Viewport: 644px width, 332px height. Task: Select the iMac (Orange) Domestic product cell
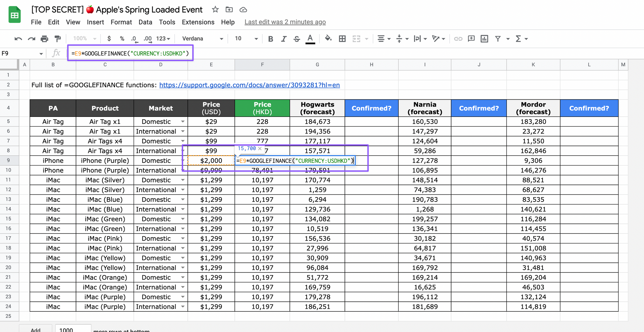[105, 278]
